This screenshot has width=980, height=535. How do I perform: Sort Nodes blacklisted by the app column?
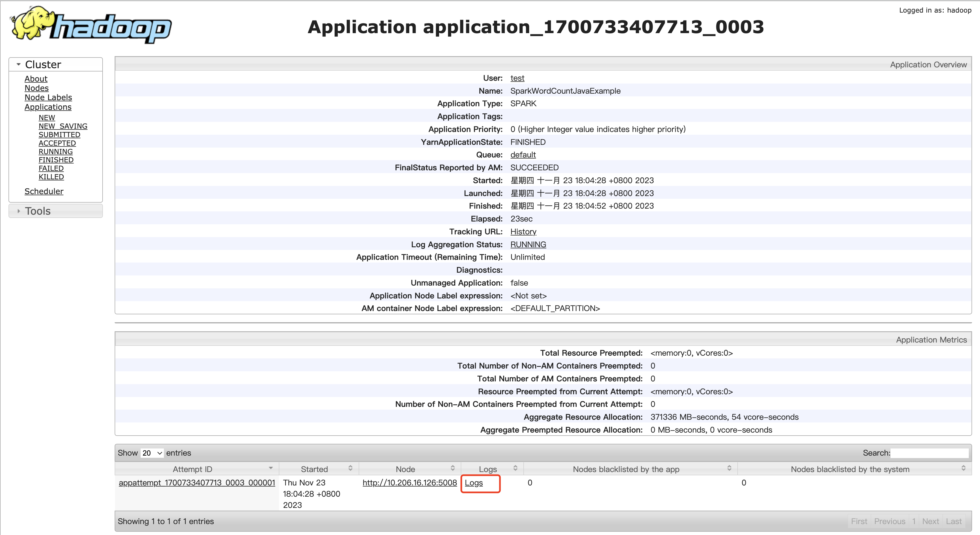click(729, 468)
